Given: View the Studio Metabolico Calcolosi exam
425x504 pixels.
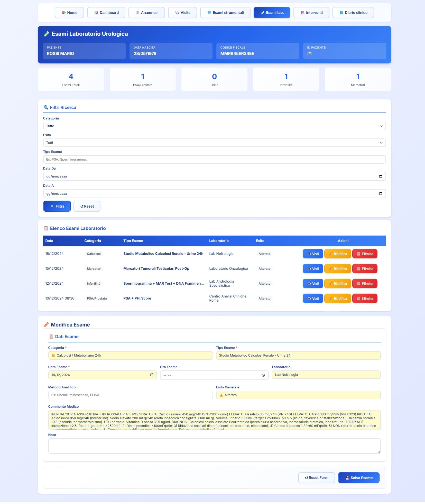Looking at the screenshot, I should 313,254.
